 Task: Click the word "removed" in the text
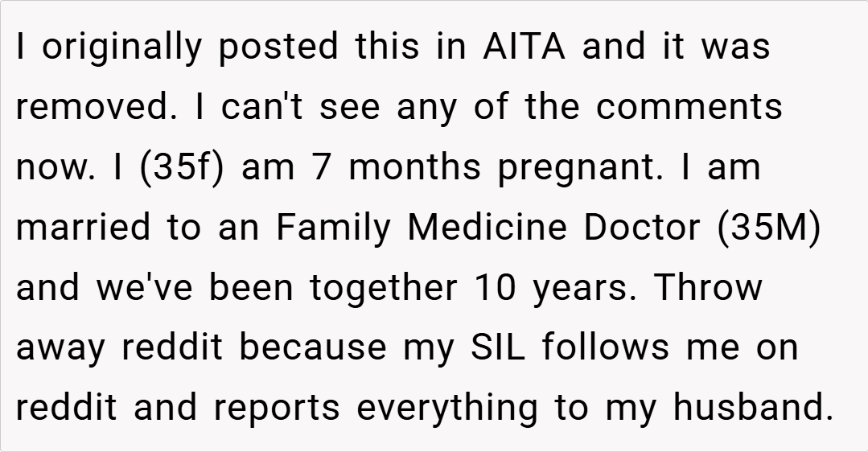(93, 106)
